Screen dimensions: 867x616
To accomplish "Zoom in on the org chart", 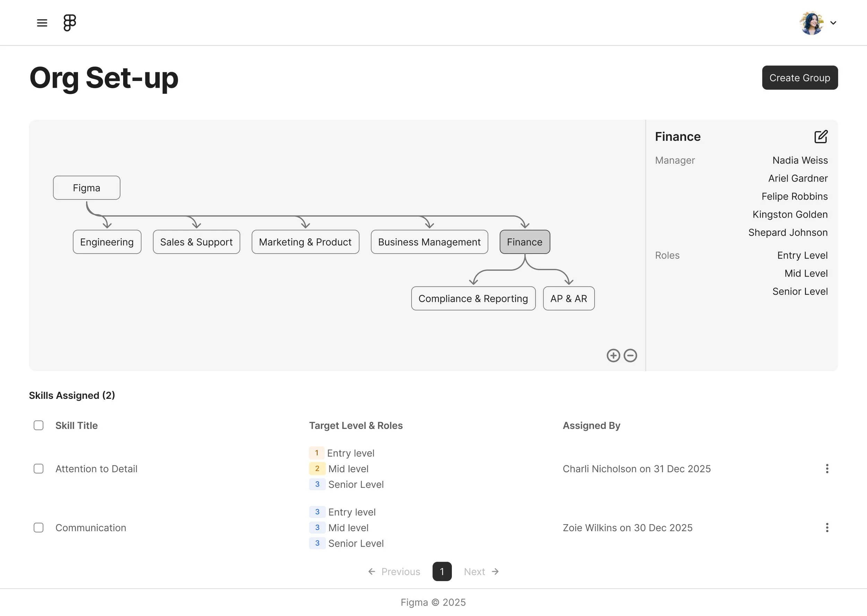I will click(x=613, y=355).
